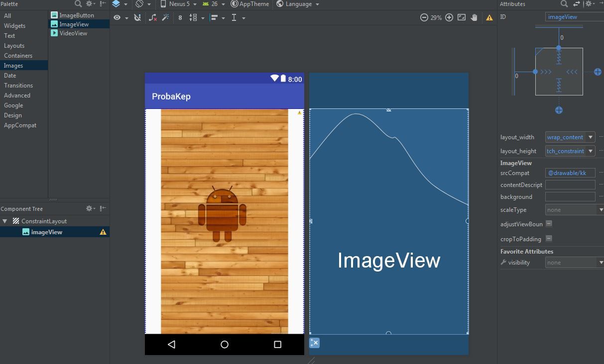Zoom in on the design

tap(449, 17)
